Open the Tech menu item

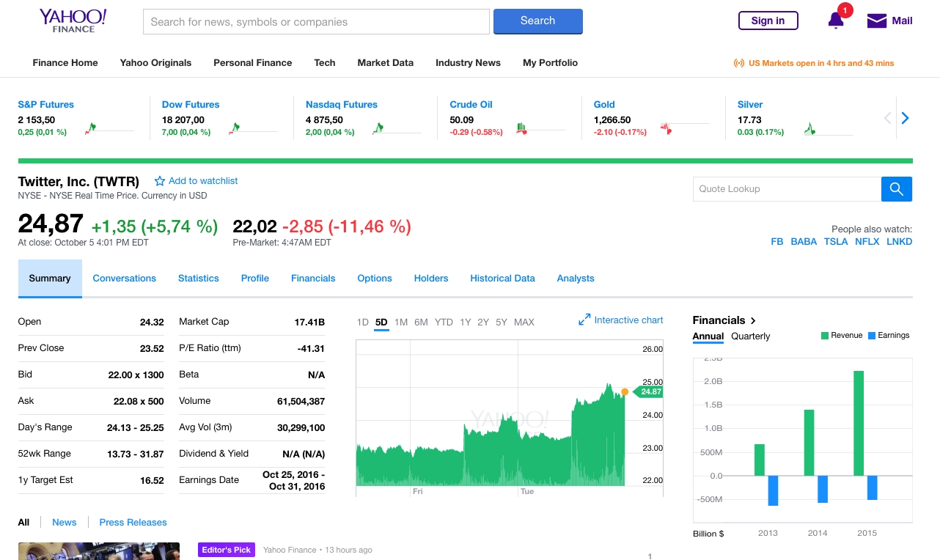pos(325,63)
